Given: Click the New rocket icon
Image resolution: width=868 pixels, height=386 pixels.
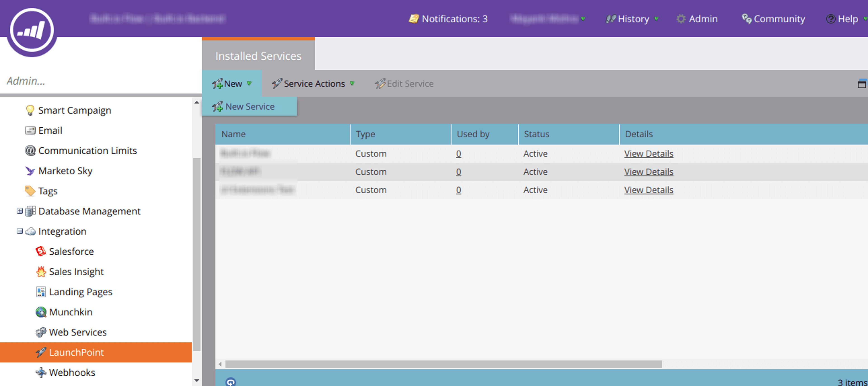Looking at the screenshot, I should (217, 84).
